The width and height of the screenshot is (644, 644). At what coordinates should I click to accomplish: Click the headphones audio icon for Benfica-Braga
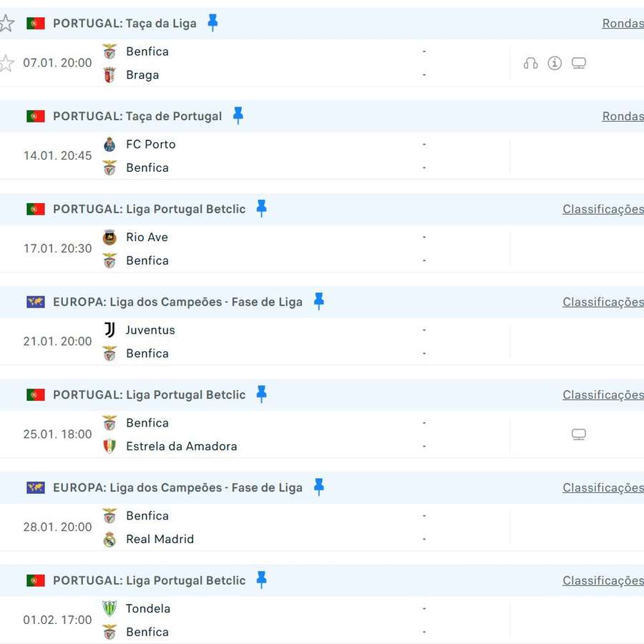[530, 63]
